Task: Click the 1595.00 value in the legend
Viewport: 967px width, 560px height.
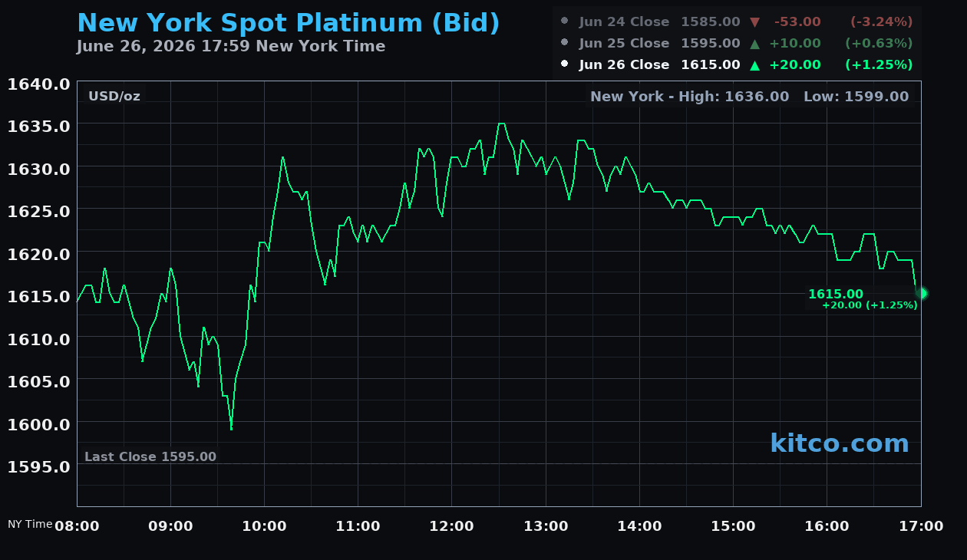Action: click(x=711, y=44)
